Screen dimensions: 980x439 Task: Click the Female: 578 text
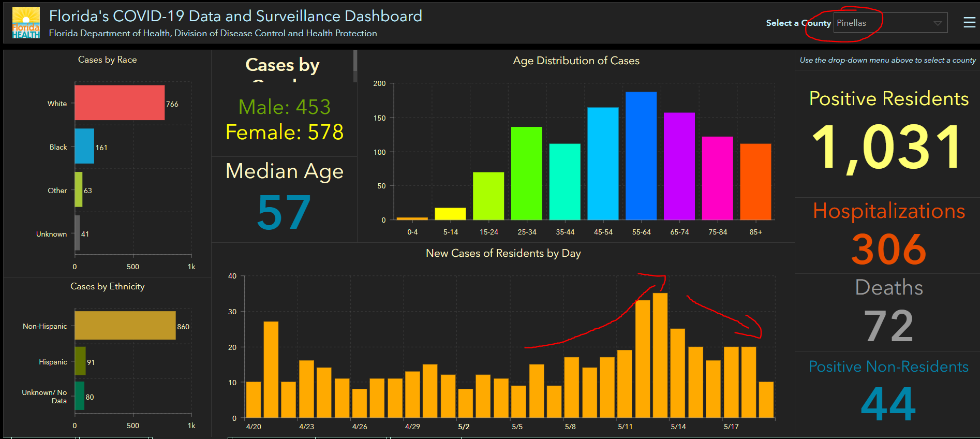[284, 132]
